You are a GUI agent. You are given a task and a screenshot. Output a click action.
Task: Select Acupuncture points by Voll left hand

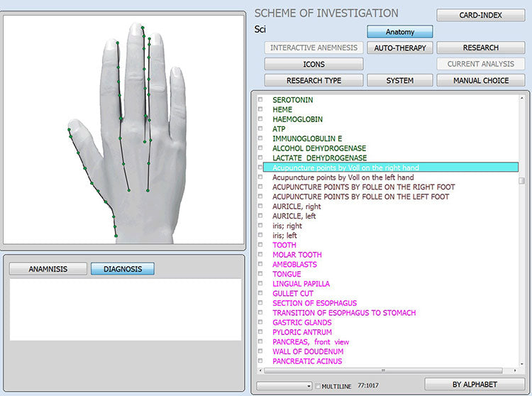[x=343, y=177]
